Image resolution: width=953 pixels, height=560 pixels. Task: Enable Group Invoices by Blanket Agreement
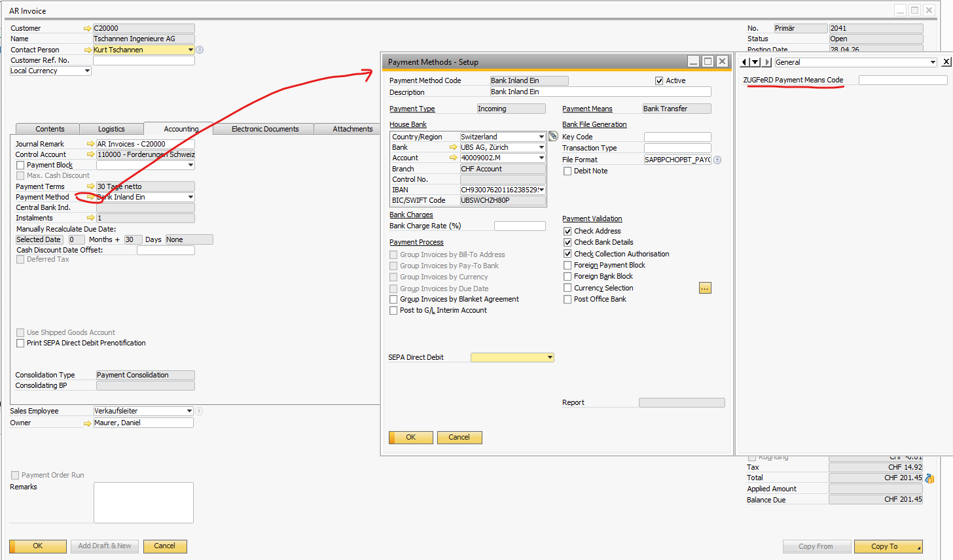click(x=393, y=299)
